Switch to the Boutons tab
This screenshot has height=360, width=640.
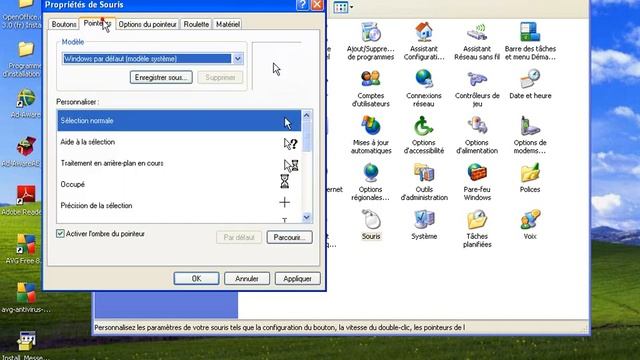[64, 24]
